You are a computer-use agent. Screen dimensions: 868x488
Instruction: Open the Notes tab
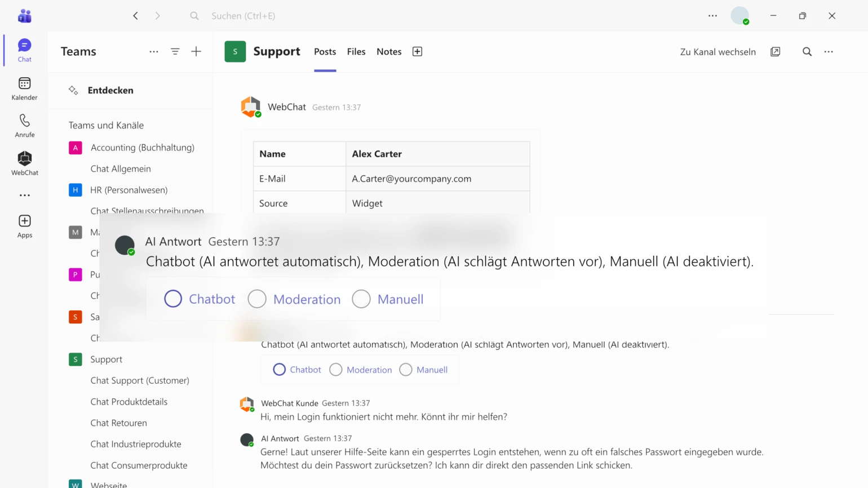(x=388, y=51)
